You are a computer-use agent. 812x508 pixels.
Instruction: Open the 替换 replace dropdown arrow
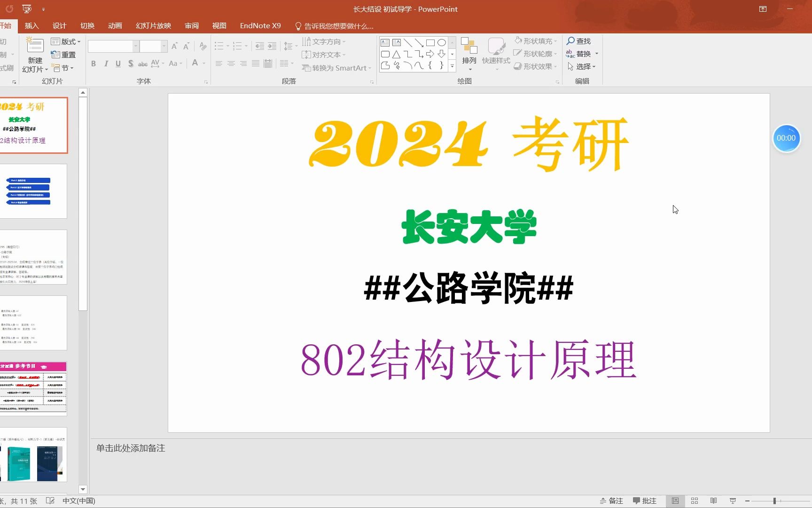[x=597, y=54]
